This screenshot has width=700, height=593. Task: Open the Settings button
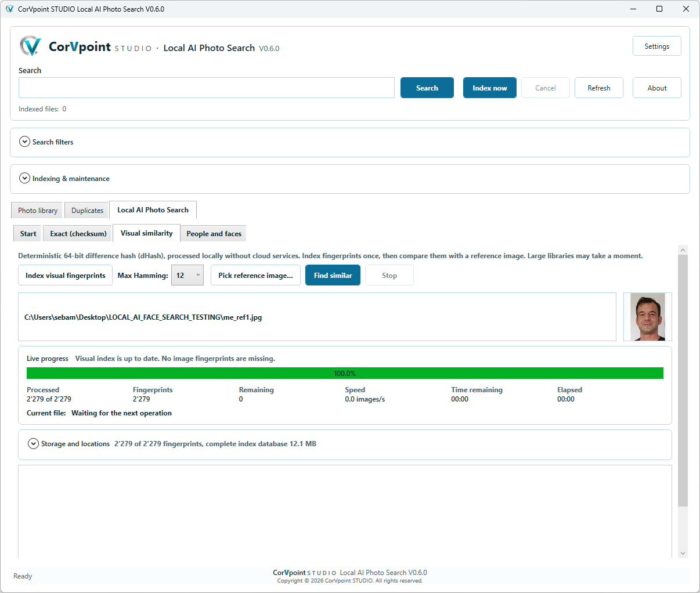click(x=656, y=46)
